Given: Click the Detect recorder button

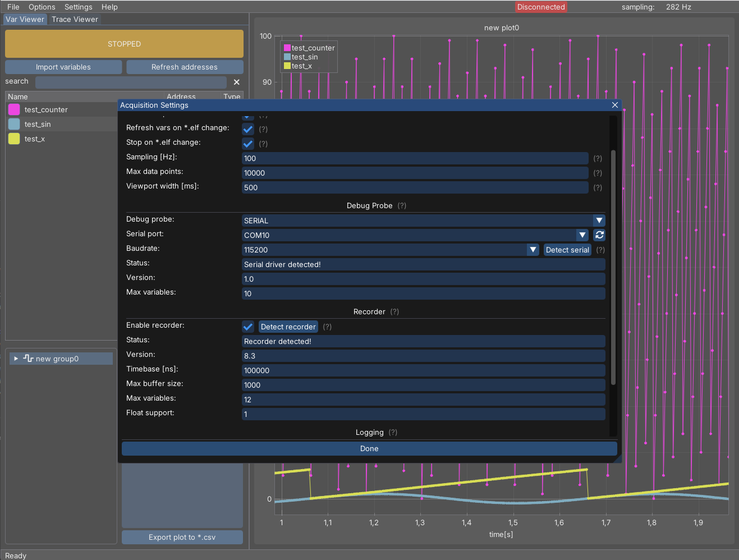Looking at the screenshot, I should point(288,327).
